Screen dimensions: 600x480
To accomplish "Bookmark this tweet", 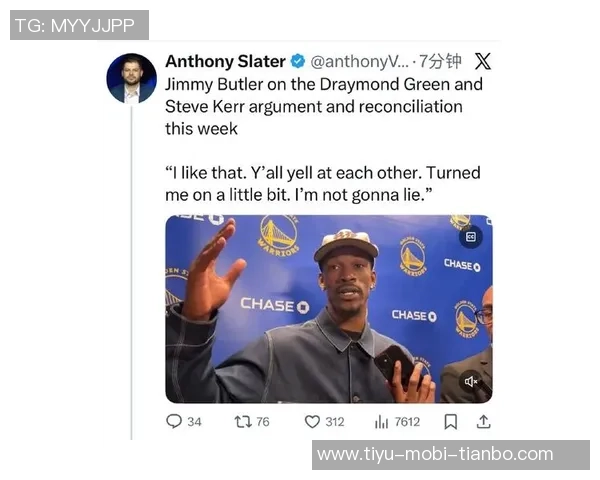I will pos(450,422).
